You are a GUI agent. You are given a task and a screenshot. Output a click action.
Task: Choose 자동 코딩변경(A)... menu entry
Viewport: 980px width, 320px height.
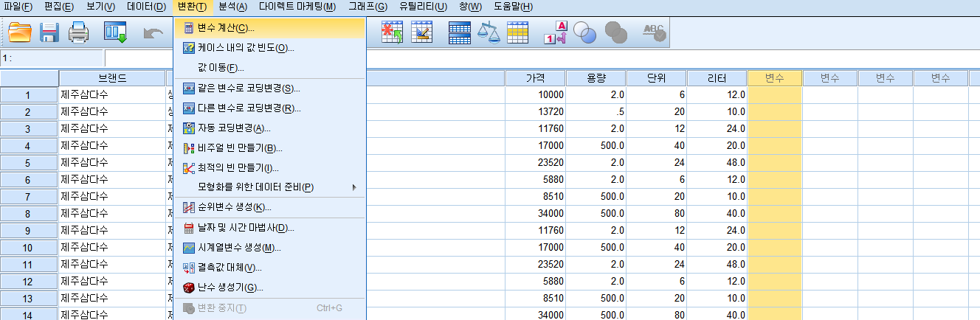click(269, 128)
